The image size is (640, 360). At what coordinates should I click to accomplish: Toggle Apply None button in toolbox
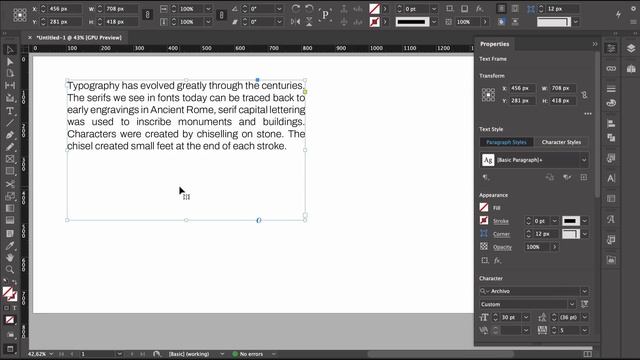click(x=10, y=320)
